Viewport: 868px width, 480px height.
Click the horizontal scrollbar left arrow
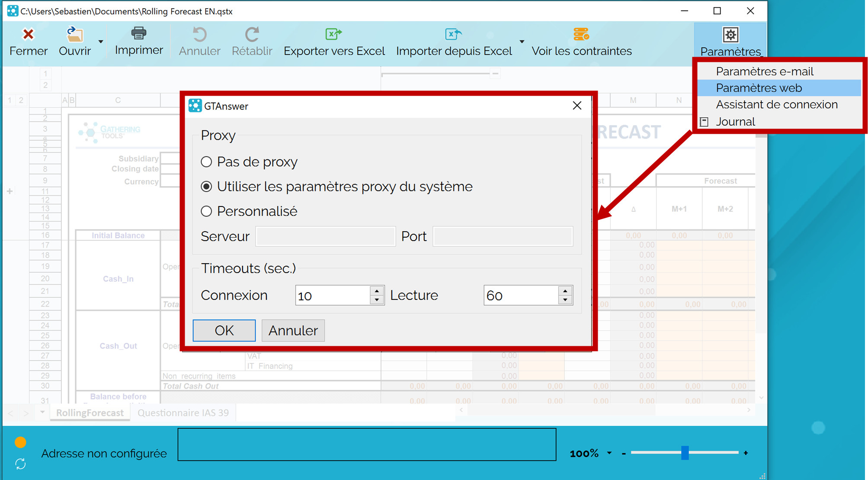[461, 409]
